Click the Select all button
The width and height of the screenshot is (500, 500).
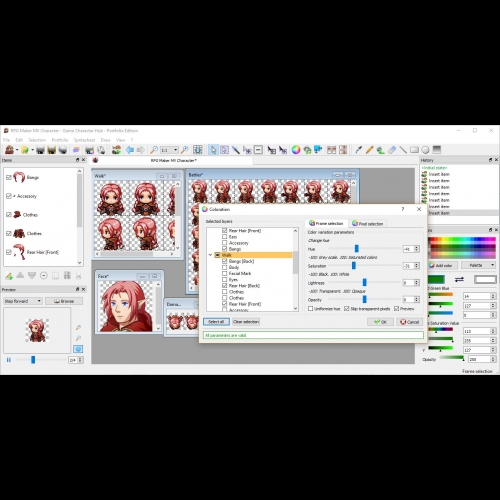pyautogui.click(x=216, y=322)
